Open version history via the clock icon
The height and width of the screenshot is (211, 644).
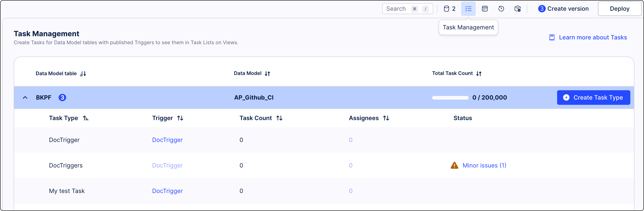(501, 8)
